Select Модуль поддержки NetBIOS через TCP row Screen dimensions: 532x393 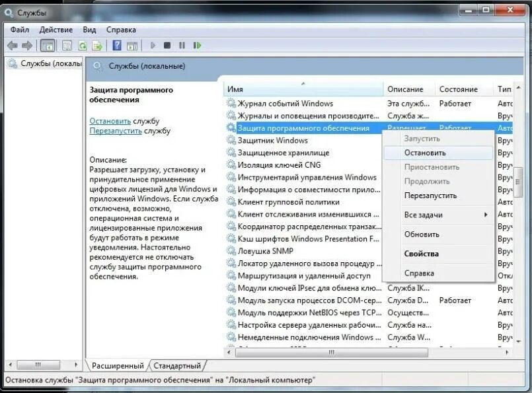click(369, 312)
